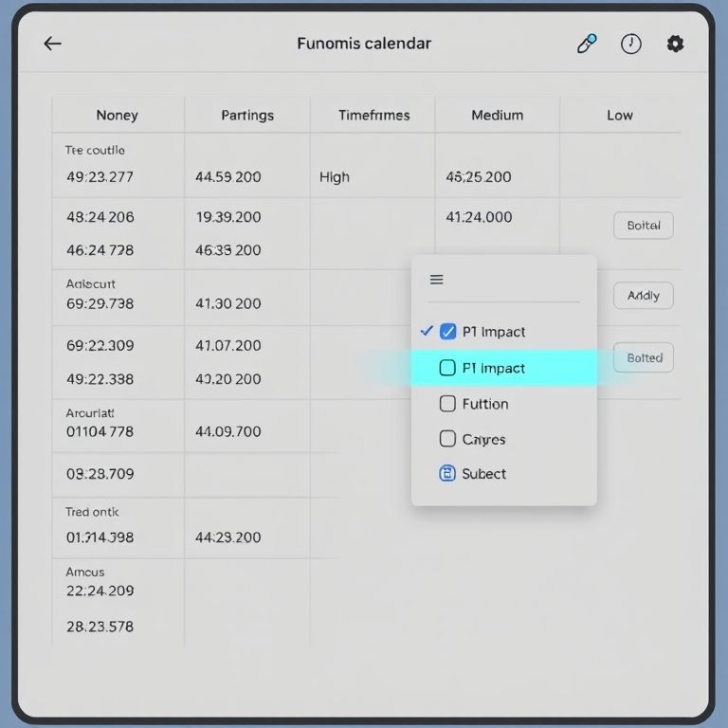The height and width of the screenshot is (728, 728).
Task: Uncheck the checked P1 Impact checkbox
Action: coord(448,332)
